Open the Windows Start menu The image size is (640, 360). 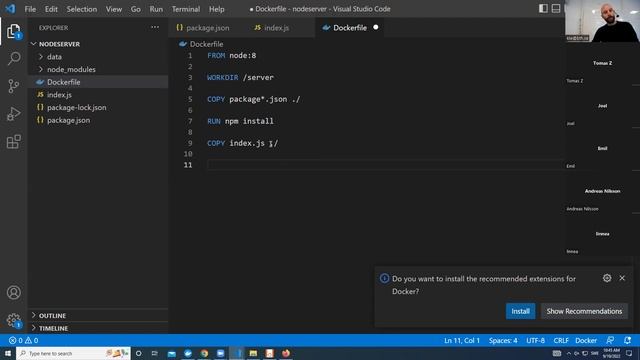pos(8,353)
